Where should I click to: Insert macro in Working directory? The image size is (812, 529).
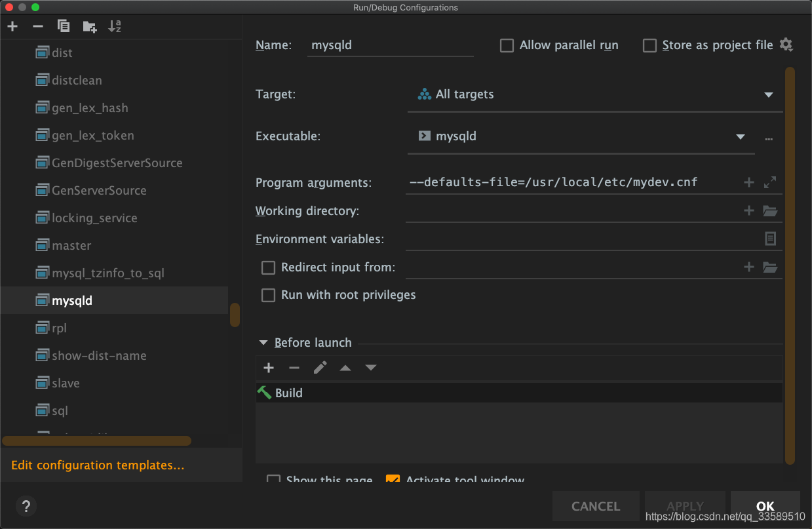click(749, 210)
